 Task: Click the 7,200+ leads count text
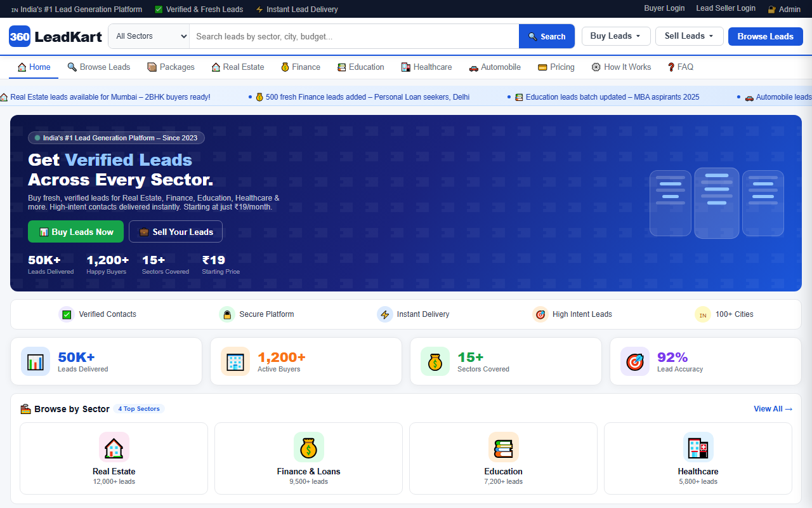[x=504, y=482]
